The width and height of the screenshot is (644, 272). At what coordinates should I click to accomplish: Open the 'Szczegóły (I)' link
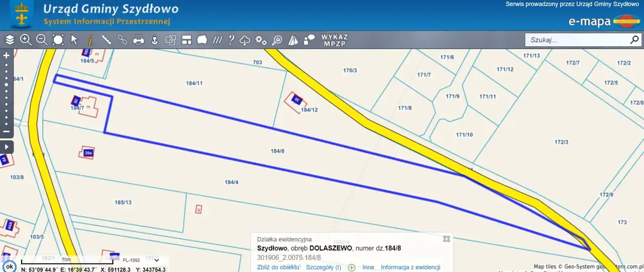click(x=324, y=267)
